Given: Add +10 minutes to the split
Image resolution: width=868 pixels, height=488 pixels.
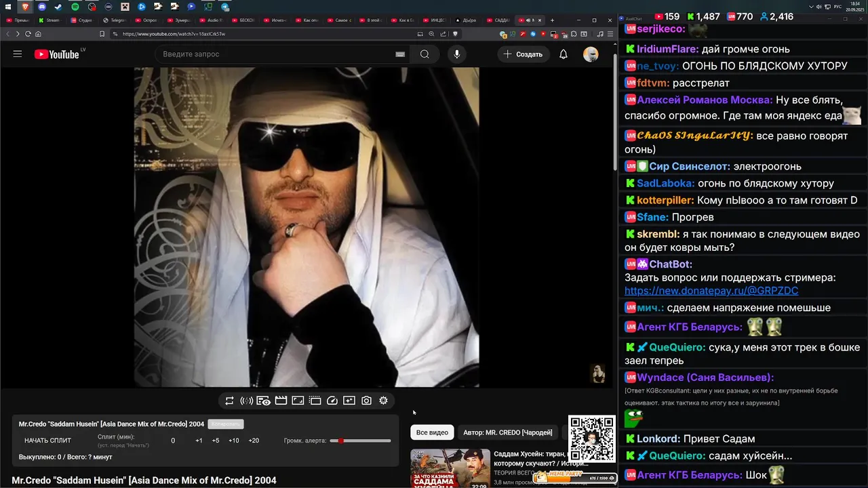Looking at the screenshot, I should (x=234, y=441).
